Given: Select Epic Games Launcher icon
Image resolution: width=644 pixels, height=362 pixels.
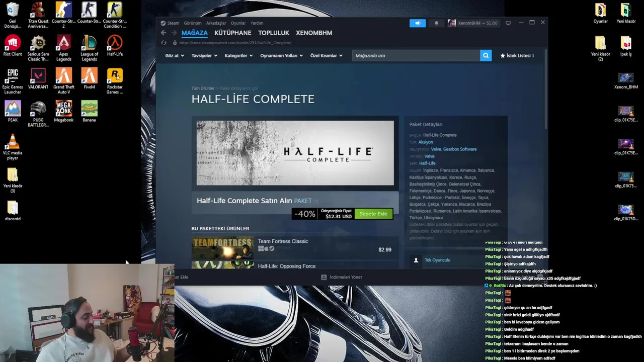Looking at the screenshot, I should [x=13, y=81].
